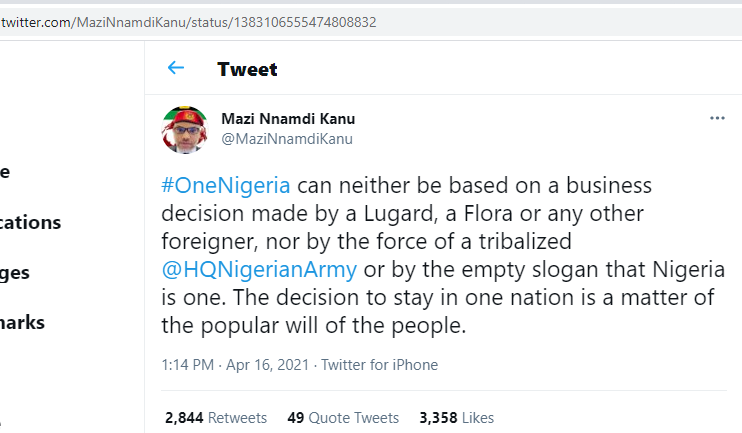This screenshot has width=742, height=433.
Task: Visit the @HQNigerianArmy mention
Action: [x=258, y=270]
